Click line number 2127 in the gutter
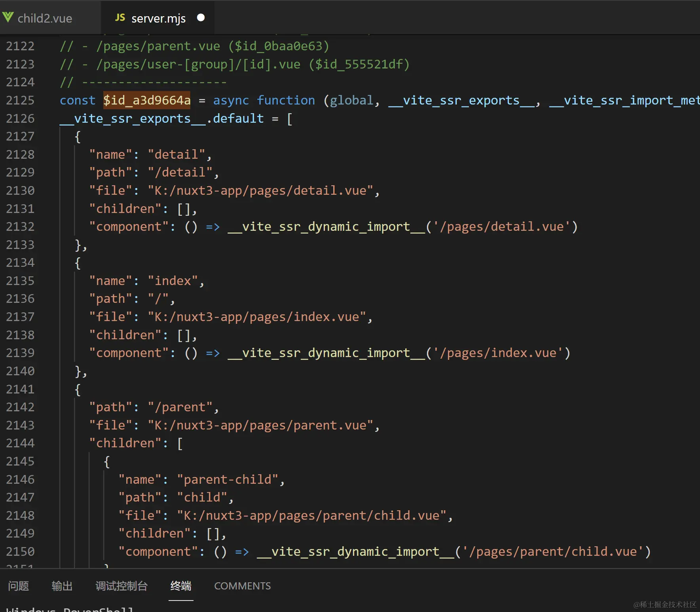 20,137
